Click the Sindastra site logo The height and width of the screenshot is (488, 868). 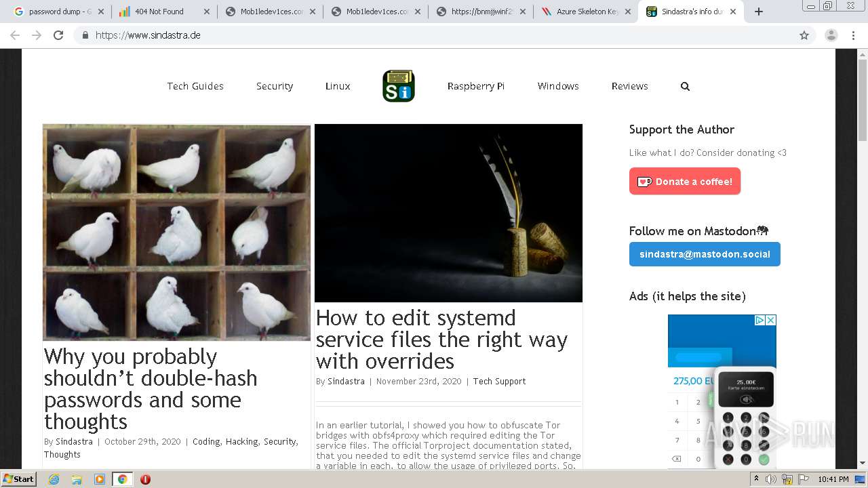pos(399,86)
